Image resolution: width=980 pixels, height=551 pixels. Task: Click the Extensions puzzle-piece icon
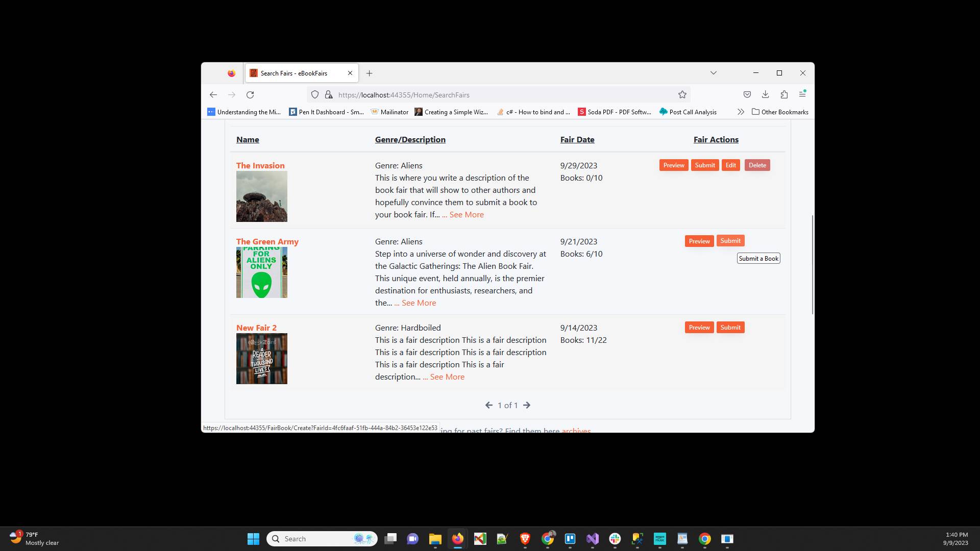[785, 94]
